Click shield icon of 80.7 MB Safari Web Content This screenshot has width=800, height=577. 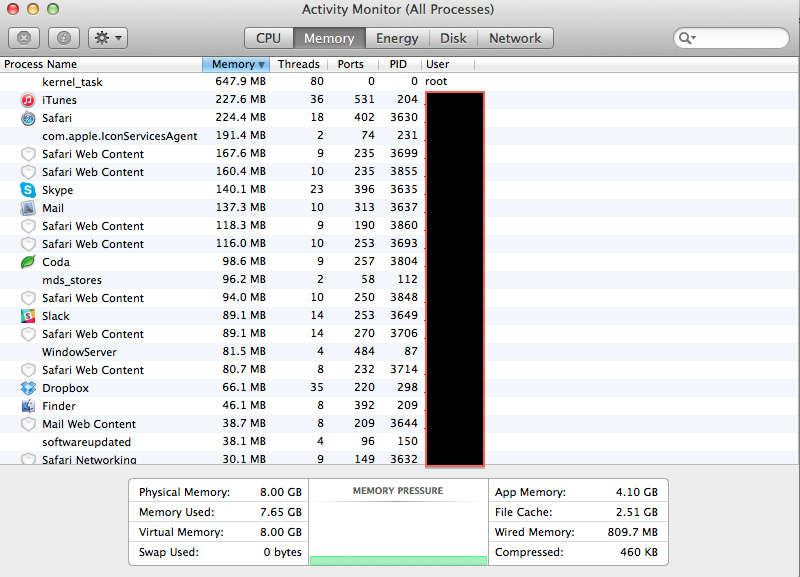click(x=28, y=370)
